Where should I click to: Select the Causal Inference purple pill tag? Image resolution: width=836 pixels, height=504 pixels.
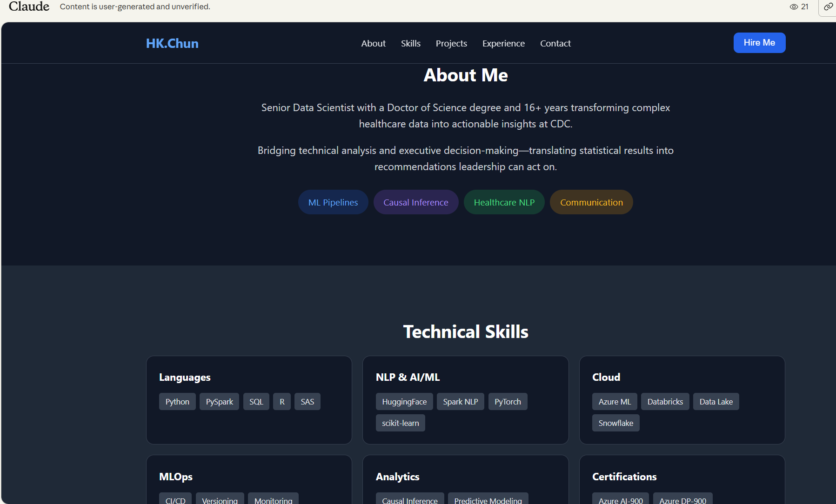pyautogui.click(x=416, y=202)
